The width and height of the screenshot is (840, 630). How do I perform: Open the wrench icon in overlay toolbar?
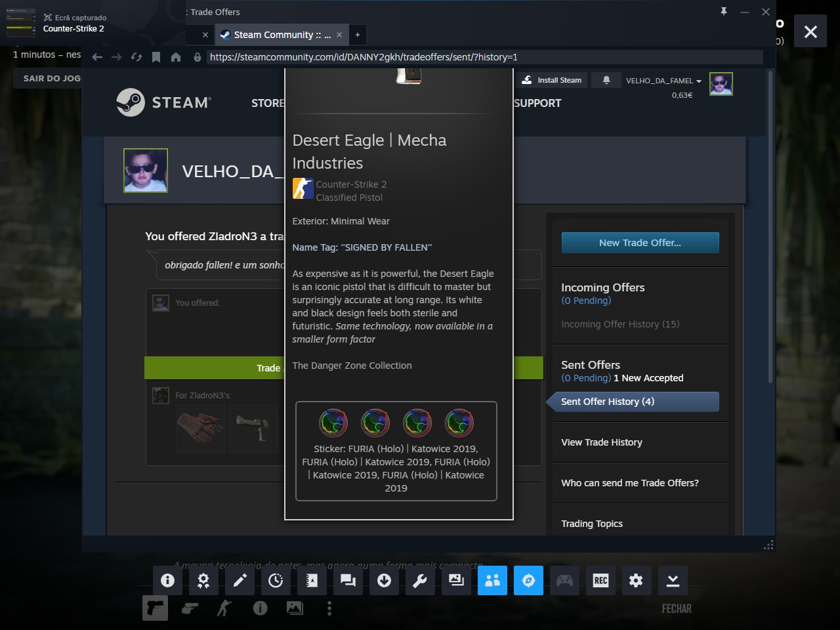(420, 580)
